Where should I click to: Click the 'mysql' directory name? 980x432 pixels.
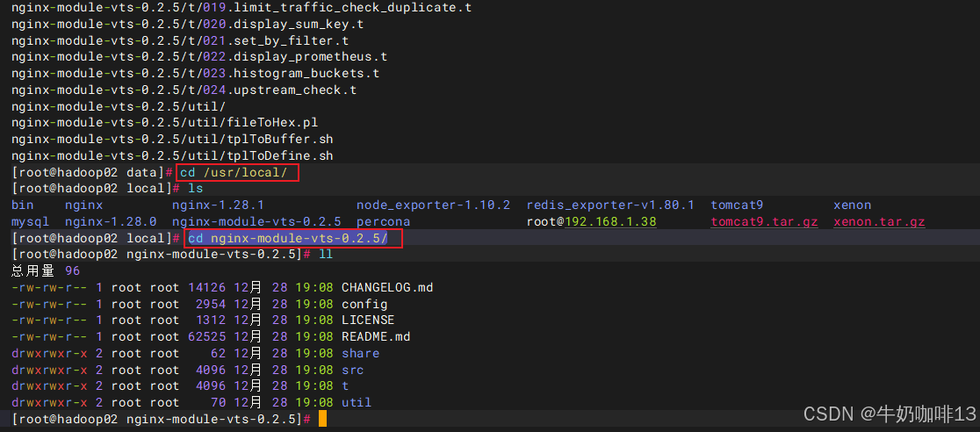(30, 221)
